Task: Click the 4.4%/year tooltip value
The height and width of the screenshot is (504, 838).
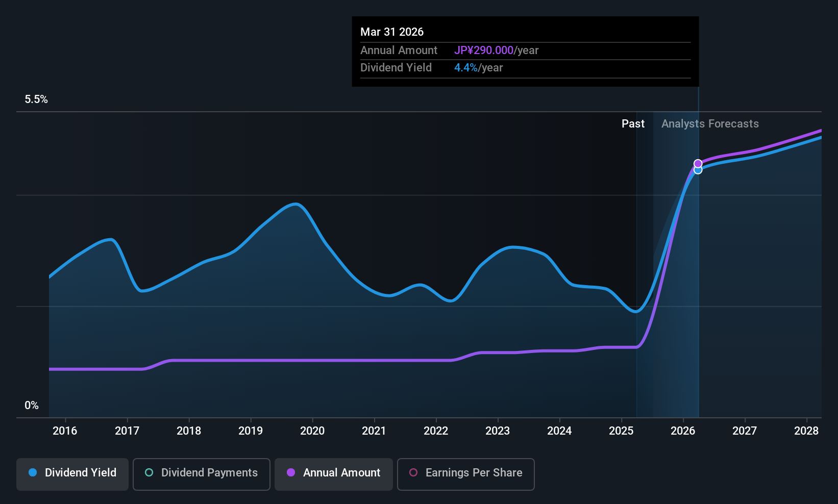Action: pos(478,68)
